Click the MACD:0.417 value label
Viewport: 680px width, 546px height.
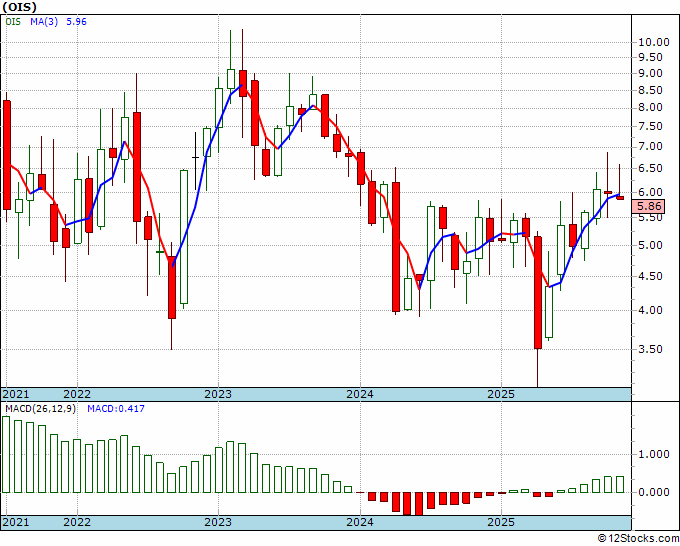[x=116, y=409]
